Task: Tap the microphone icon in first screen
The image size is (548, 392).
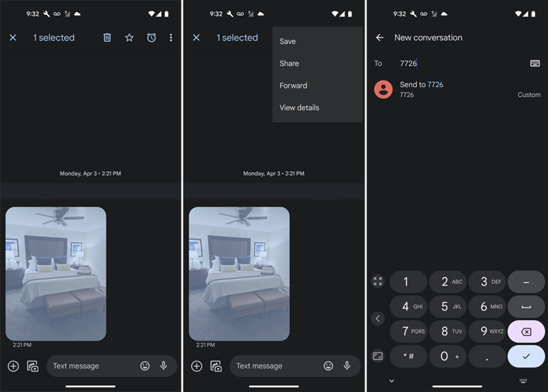Action: [x=163, y=366]
